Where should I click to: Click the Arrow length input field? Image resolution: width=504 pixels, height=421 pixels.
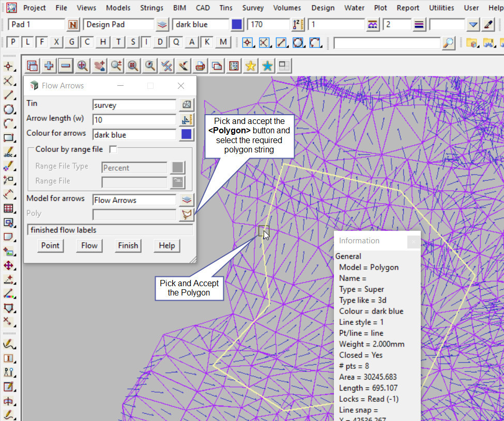coord(134,120)
